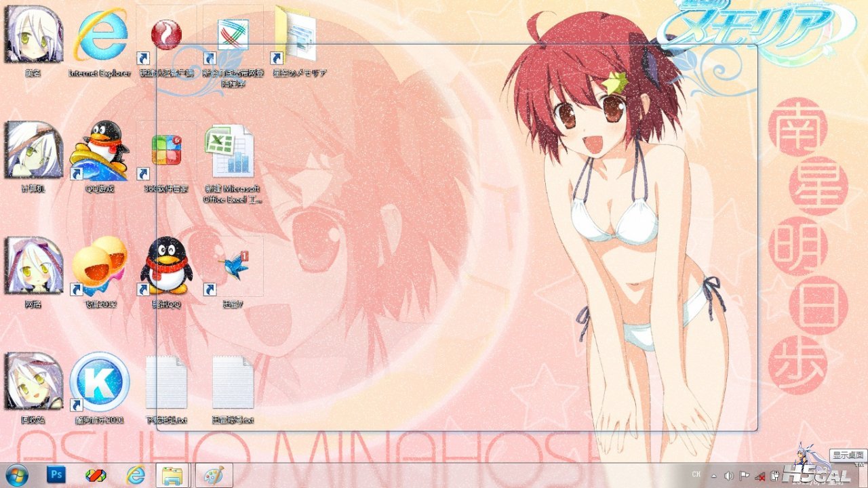Select the 回收站 (Recycle Bin) icon

click(x=33, y=388)
